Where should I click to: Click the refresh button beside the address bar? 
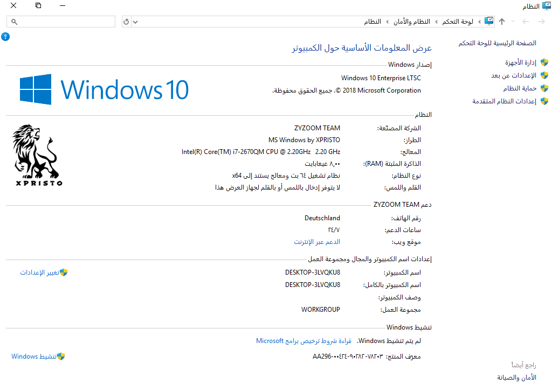pos(126,22)
